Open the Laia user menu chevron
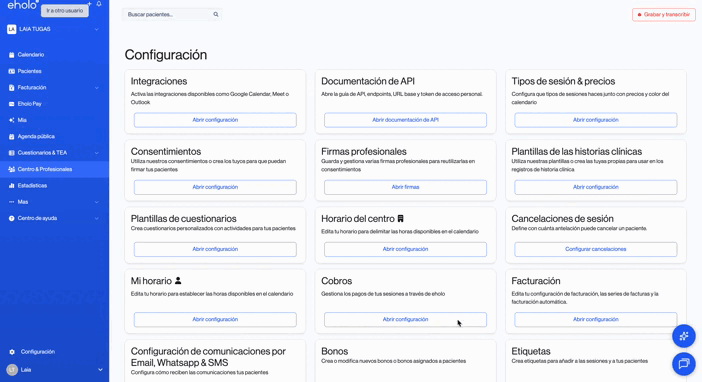The height and width of the screenshot is (382, 702). [x=100, y=369]
